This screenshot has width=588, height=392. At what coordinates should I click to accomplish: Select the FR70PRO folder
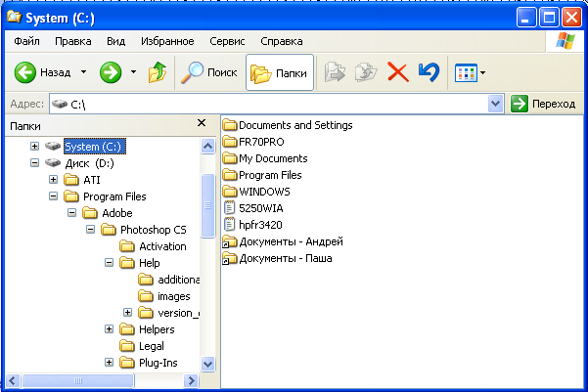[253, 142]
